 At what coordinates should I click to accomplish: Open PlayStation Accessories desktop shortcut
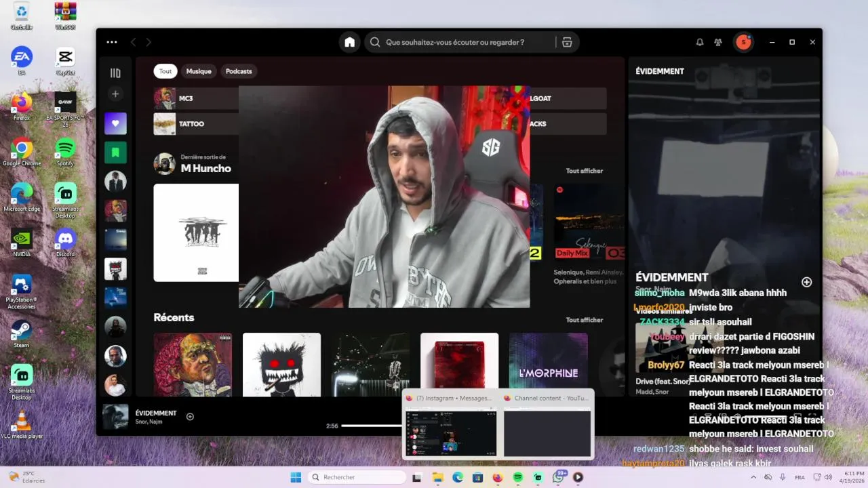pyautogui.click(x=22, y=291)
